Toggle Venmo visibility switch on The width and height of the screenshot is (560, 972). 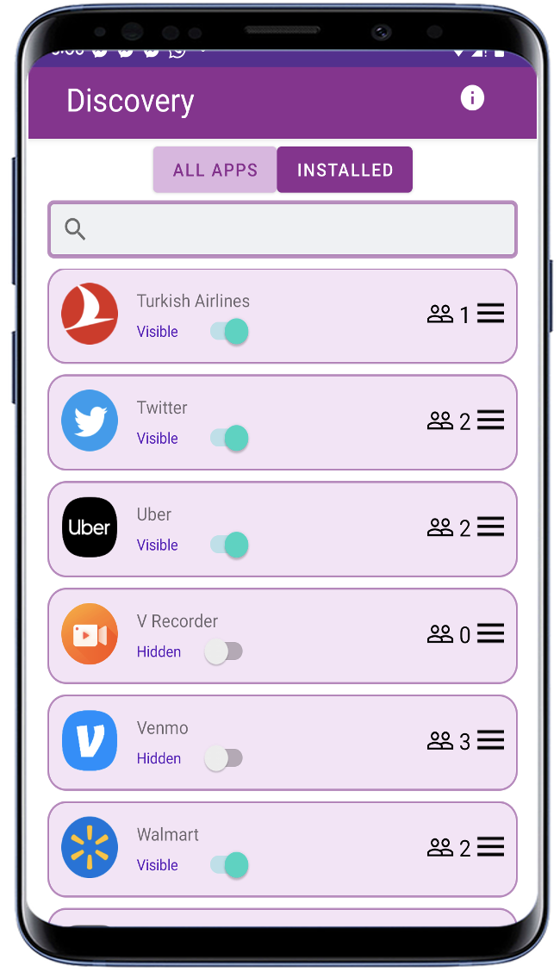(x=224, y=758)
